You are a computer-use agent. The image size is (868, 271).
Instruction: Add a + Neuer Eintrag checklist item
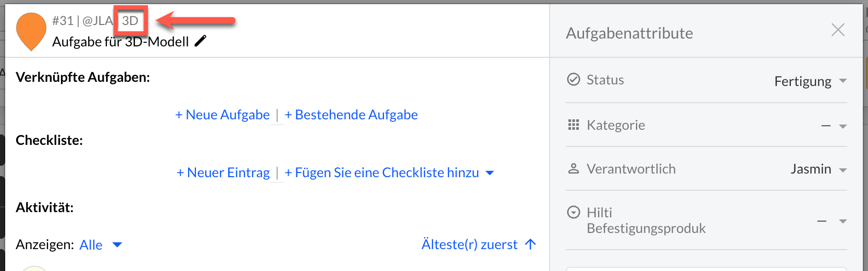tap(223, 173)
